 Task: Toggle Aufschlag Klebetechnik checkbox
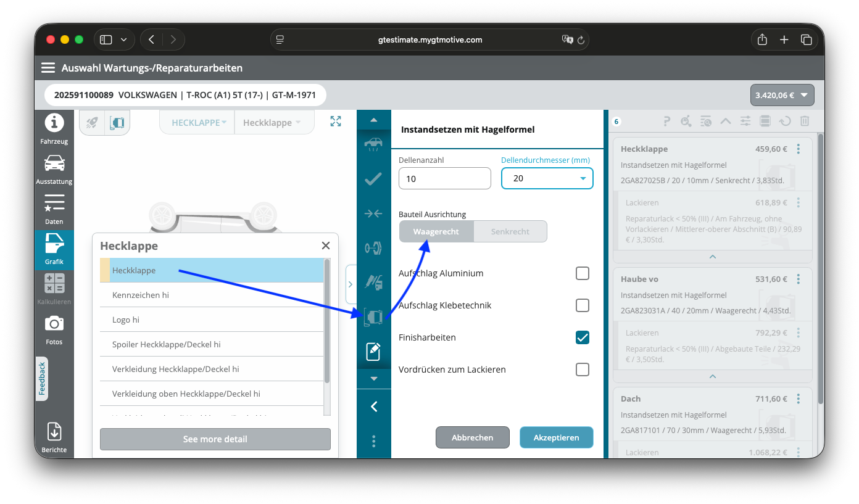[x=583, y=305]
